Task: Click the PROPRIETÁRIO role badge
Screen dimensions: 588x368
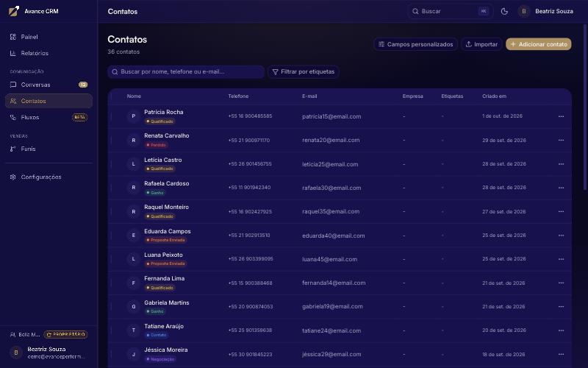Action: [65, 334]
